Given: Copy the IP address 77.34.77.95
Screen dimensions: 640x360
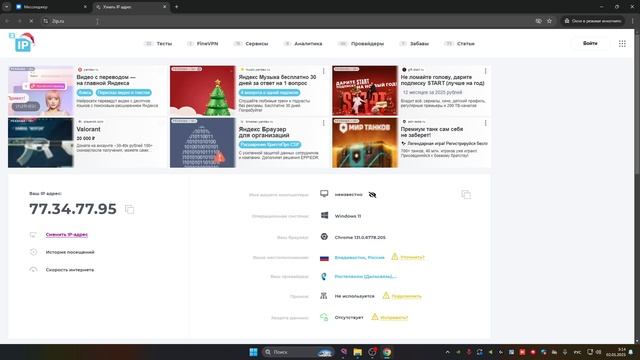Looking at the screenshot, I should point(129,209).
